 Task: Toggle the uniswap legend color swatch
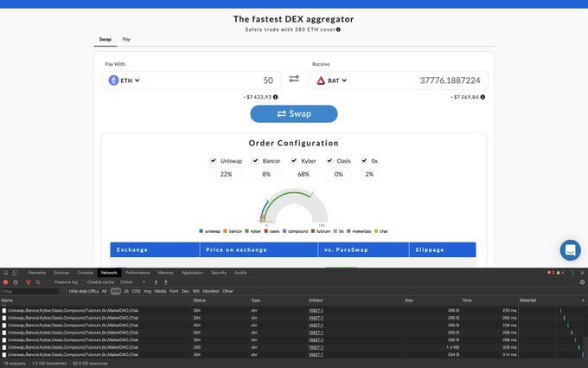tap(201, 231)
